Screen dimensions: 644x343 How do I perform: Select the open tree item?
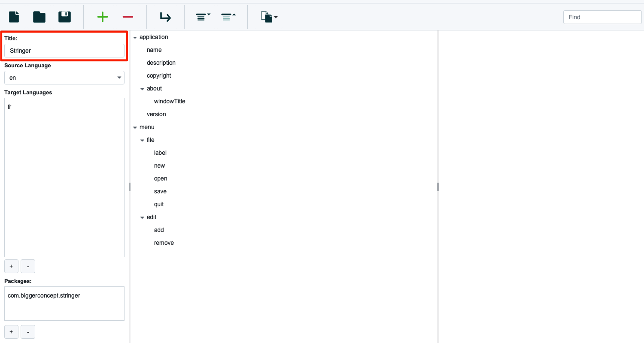click(161, 178)
